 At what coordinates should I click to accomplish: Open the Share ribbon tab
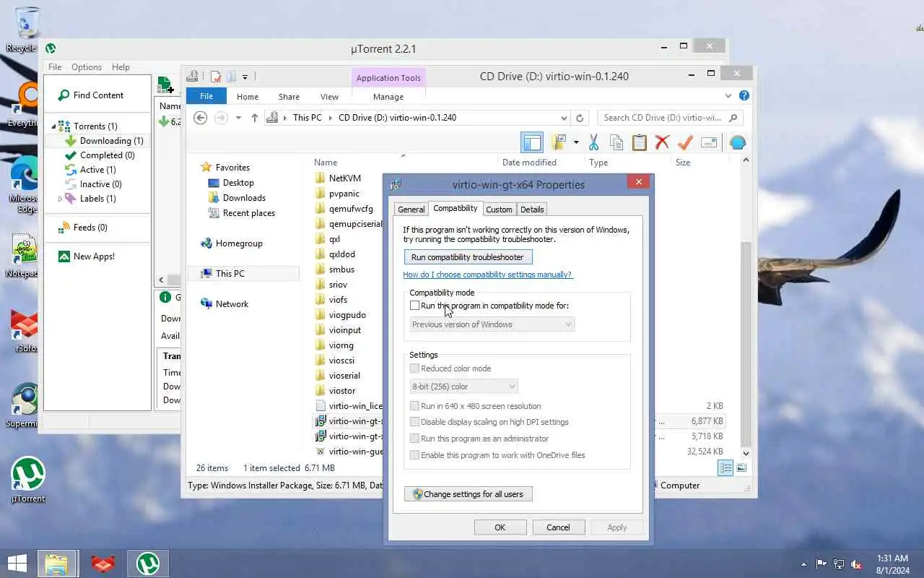(x=289, y=96)
